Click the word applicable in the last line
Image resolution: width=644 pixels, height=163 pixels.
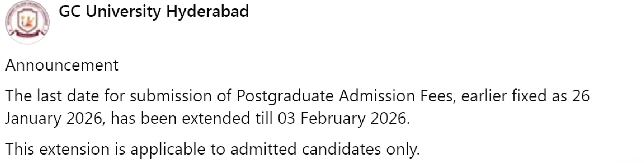pyautogui.click(x=168, y=149)
